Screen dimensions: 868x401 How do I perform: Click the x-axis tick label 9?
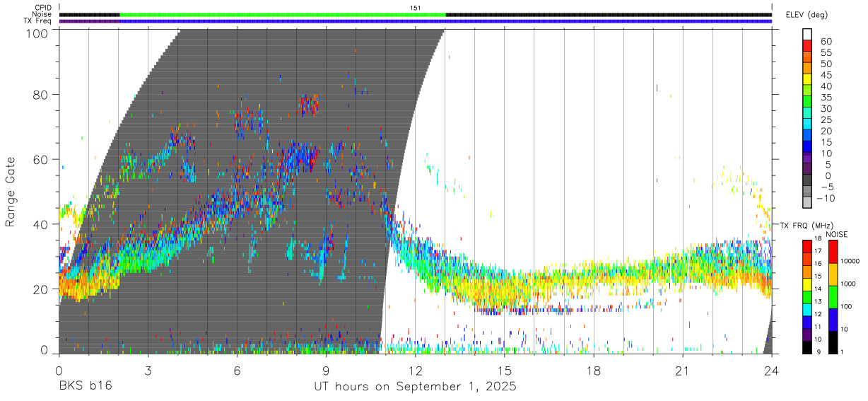(326, 370)
